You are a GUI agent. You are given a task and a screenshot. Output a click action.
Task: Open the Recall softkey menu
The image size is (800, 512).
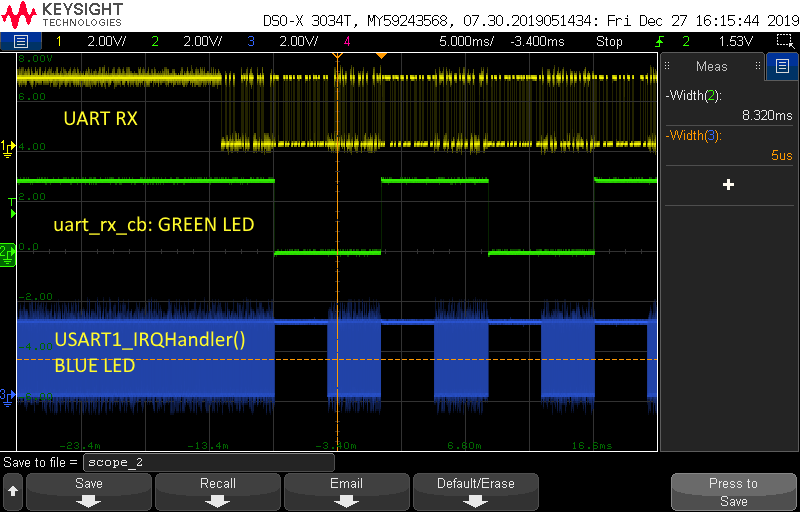[x=218, y=492]
